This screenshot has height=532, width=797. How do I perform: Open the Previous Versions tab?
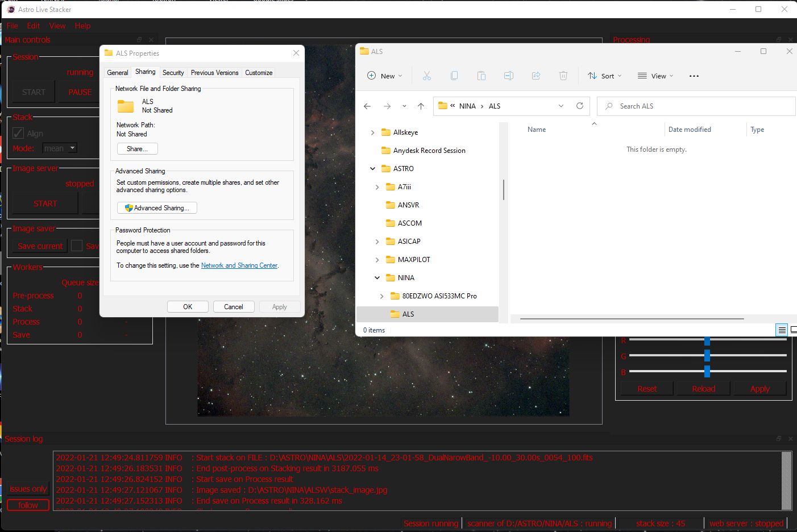coord(215,73)
